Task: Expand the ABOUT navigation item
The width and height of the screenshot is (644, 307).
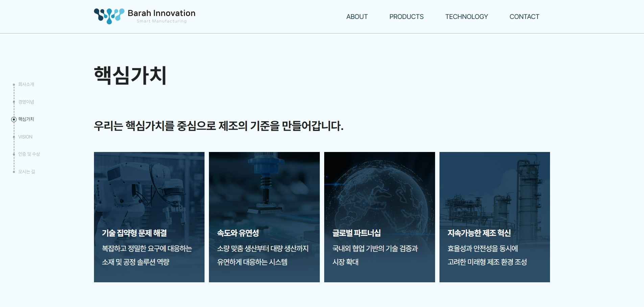Action: click(357, 17)
